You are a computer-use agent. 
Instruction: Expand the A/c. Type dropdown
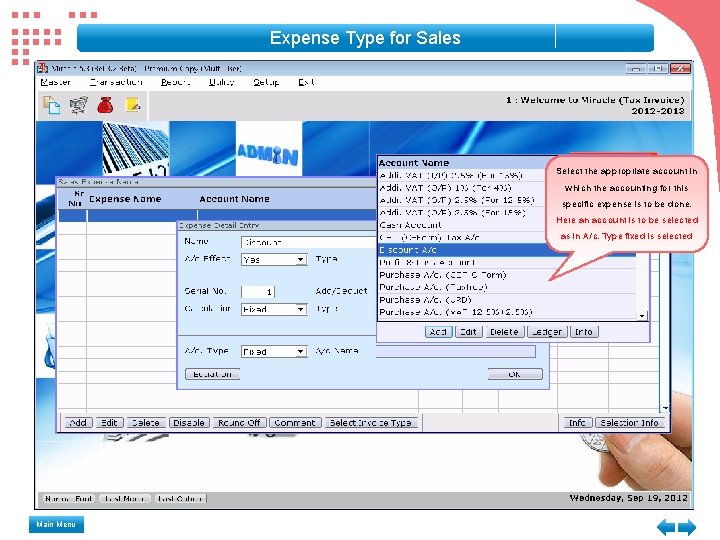pos(300,352)
